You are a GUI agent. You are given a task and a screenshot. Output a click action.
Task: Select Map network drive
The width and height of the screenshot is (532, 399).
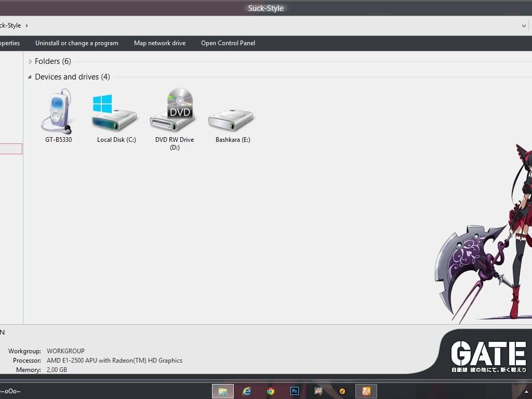coord(159,43)
